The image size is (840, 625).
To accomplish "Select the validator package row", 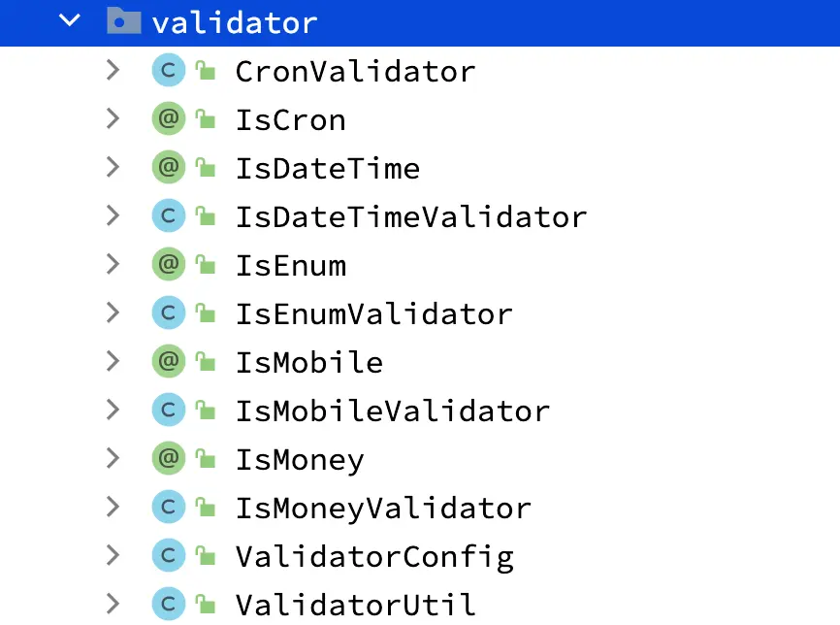I will coord(234,21).
